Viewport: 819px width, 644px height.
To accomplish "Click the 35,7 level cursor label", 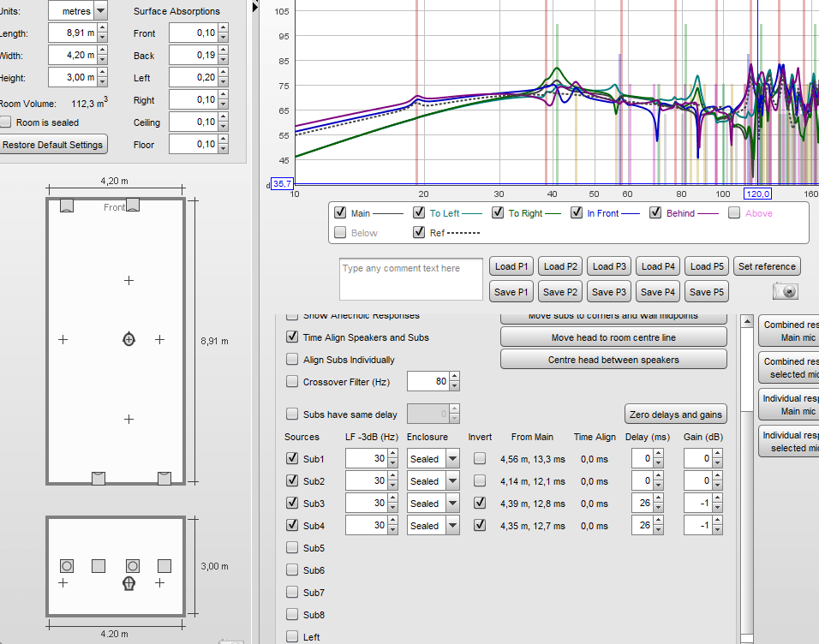I will point(283,184).
